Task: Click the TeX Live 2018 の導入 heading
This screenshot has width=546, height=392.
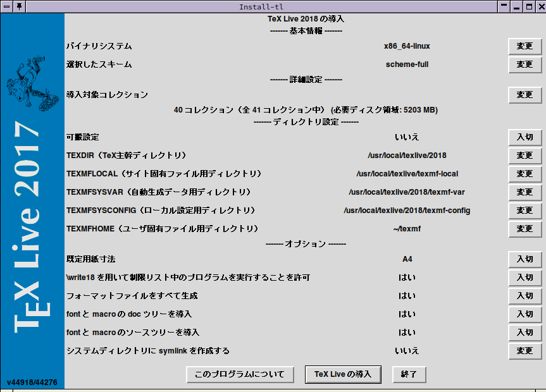Action: coord(306,19)
